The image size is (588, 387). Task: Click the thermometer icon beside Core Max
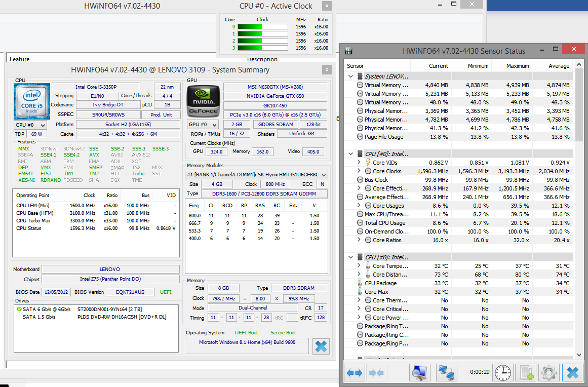pos(360,292)
